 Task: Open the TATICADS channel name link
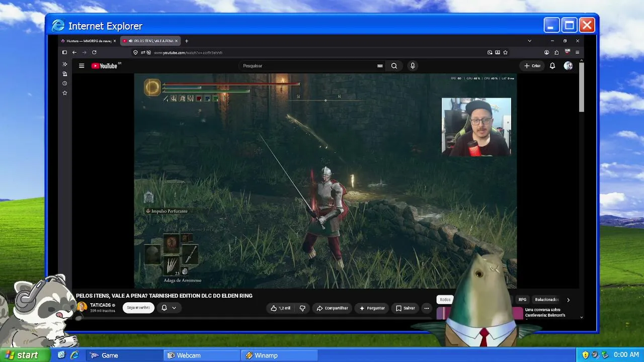click(x=100, y=305)
